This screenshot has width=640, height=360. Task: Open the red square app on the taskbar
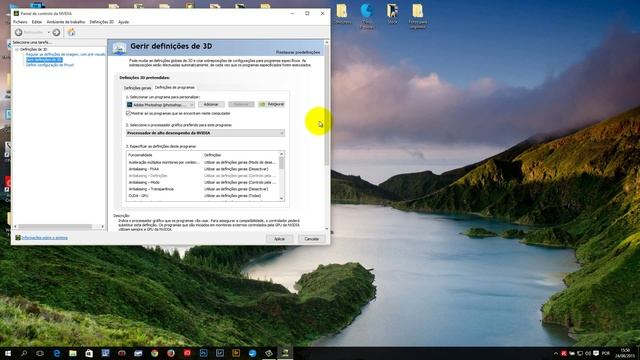click(187, 353)
